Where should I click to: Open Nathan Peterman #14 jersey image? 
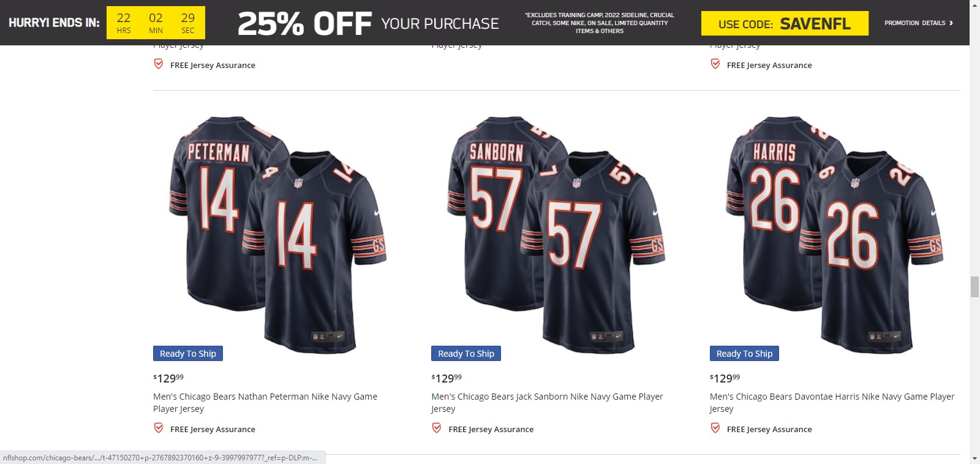(x=277, y=234)
